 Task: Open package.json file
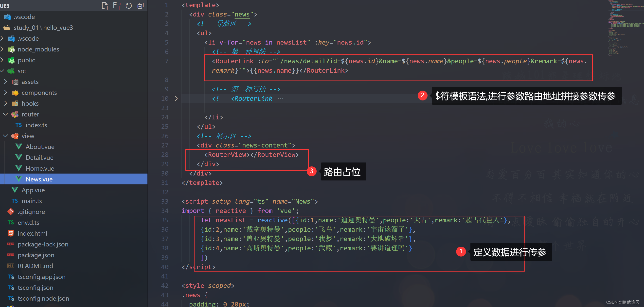(x=36, y=255)
